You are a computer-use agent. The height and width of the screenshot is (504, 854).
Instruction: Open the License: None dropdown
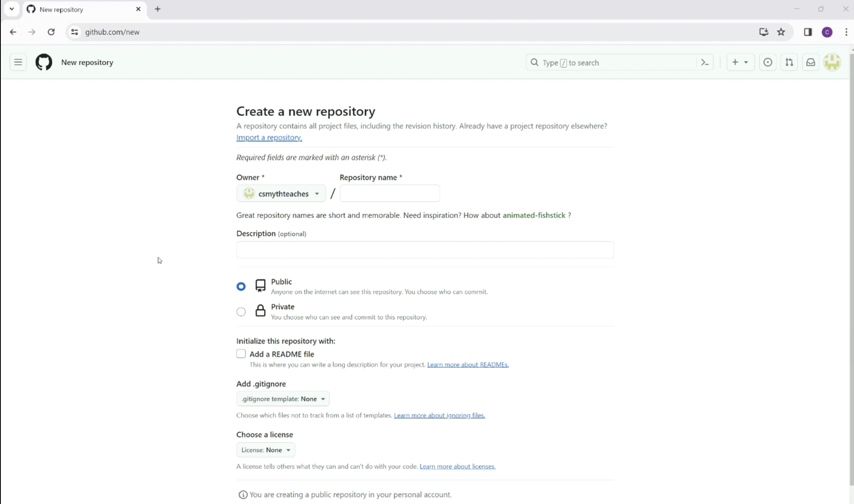tap(265, 450)
